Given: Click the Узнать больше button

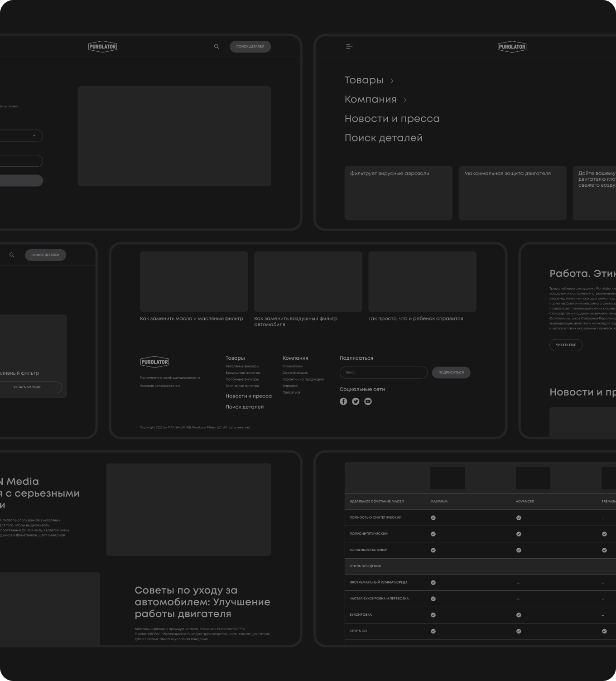Looking at the screenshot, I should (27, 387).
